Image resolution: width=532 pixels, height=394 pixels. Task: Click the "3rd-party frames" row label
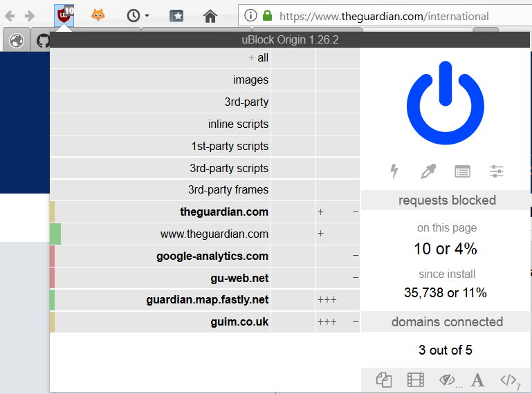[x=228, y=190]
